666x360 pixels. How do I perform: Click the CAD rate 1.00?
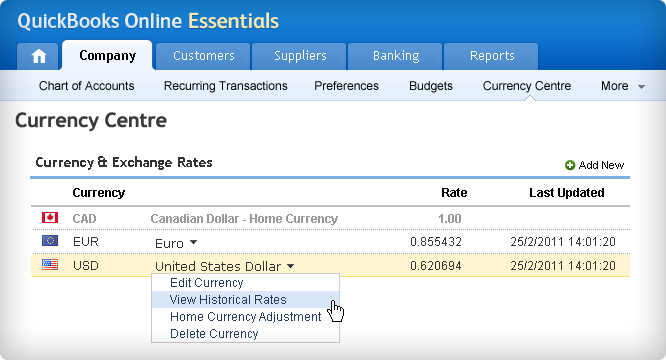[x=449, y=219]
